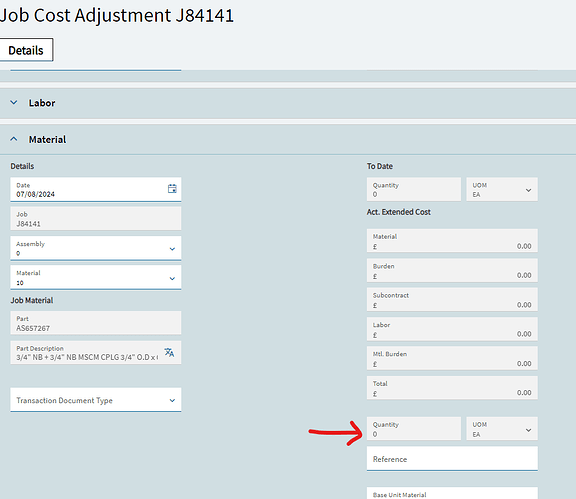Open the lower UOM dropdown near Reference
This screenshot has height=499, width=576.
click(528, 430)
